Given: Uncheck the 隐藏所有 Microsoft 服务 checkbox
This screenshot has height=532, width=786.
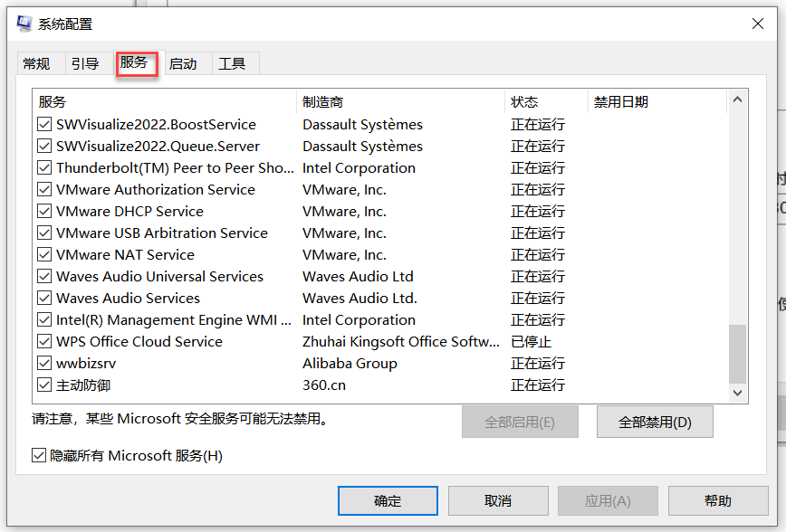Looking at the screenshot, I should click(39, 455).
